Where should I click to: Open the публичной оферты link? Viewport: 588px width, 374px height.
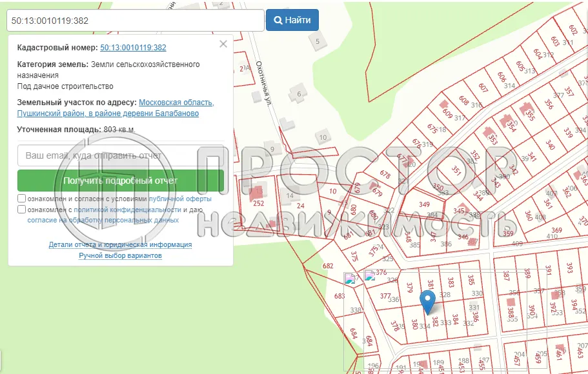tap(179, 199)
